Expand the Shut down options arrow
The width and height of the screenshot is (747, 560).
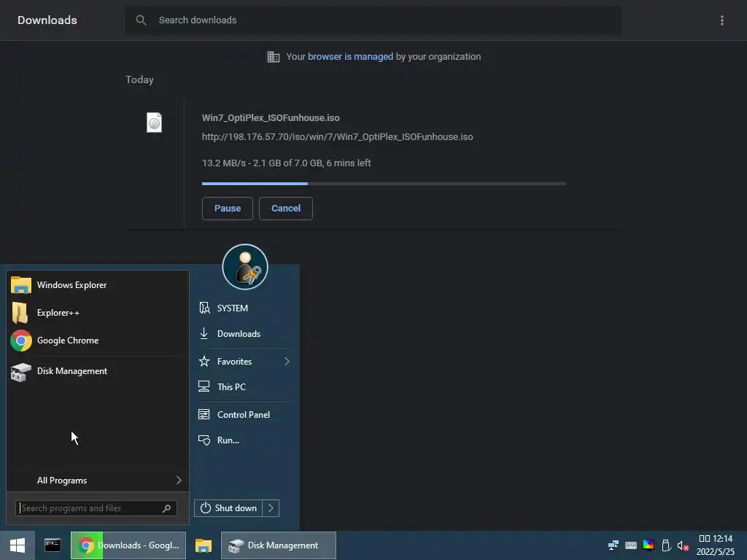click(x=271, y=508)
